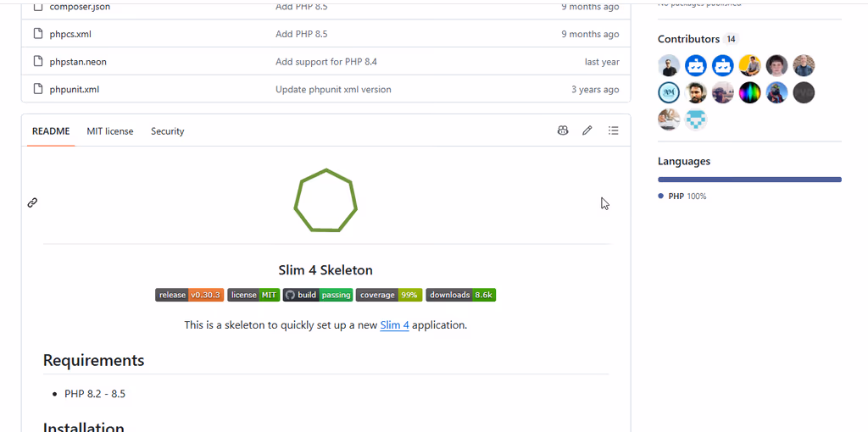This screenshot has width=868, height=432.
Task: Open the dark grey contributor avatar
Action: tap(804, 93)
